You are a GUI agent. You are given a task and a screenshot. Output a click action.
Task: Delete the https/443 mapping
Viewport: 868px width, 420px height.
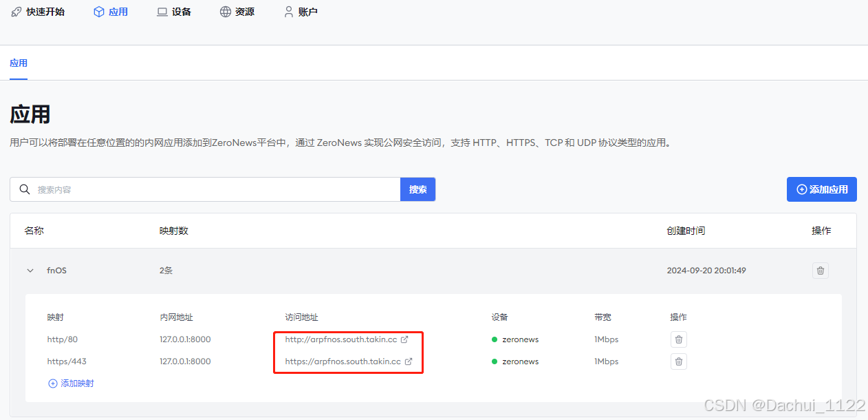coord(679,361)
